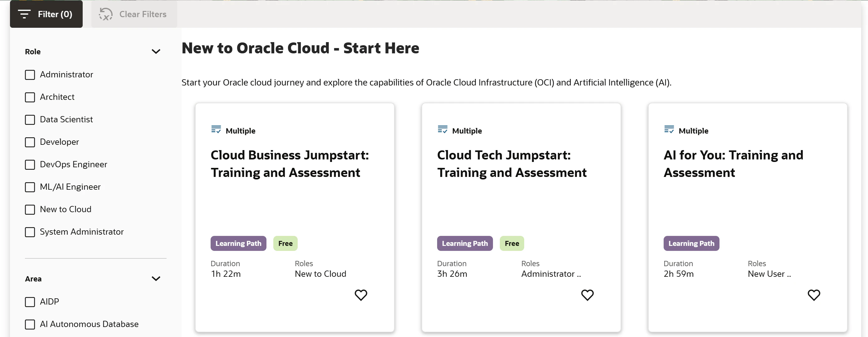Enable the AIDP area filter
Viewport: 868px width, 337px height.
30,302
